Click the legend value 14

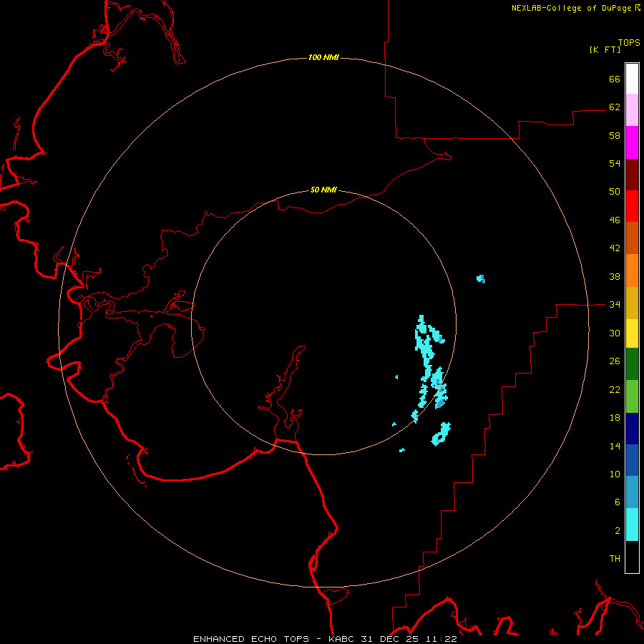pyautogui.click(x=615, y=446)
